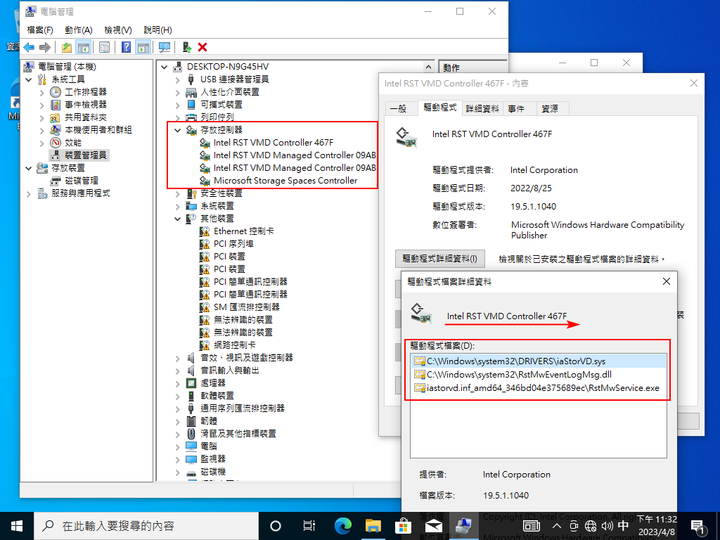Switch to the 資源 tab

point(550,108)
